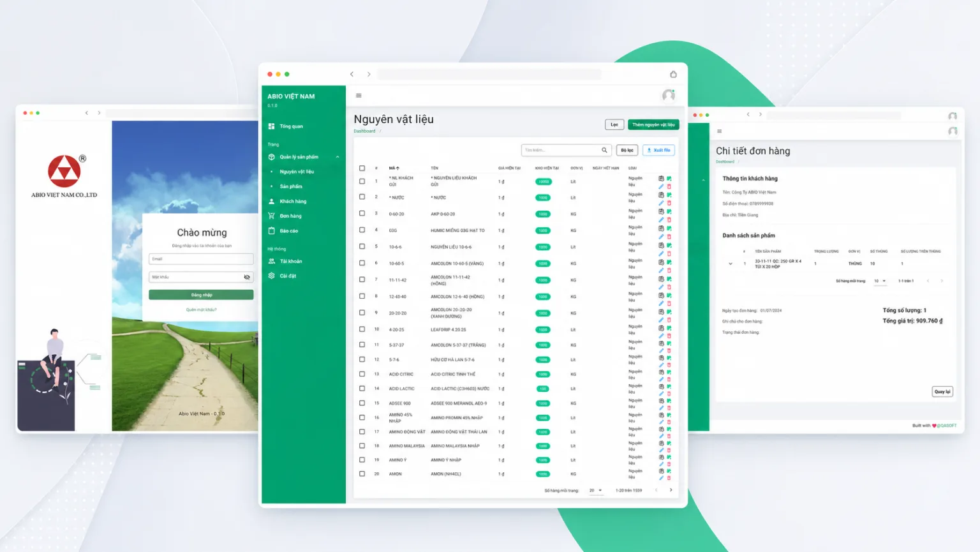The height and width of the screenshot is (552, 980).
Task: Delete row 4 03G with trash icon
Action: pos(669,236)
